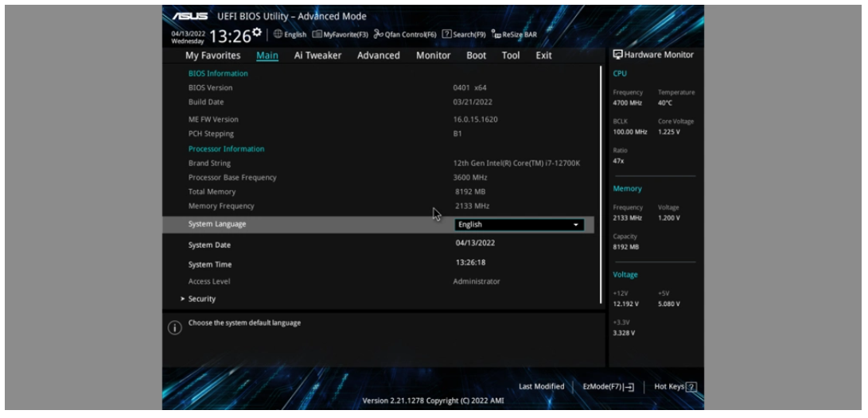Click ME FW Version 16.0.15.1620

coord(475,119)
